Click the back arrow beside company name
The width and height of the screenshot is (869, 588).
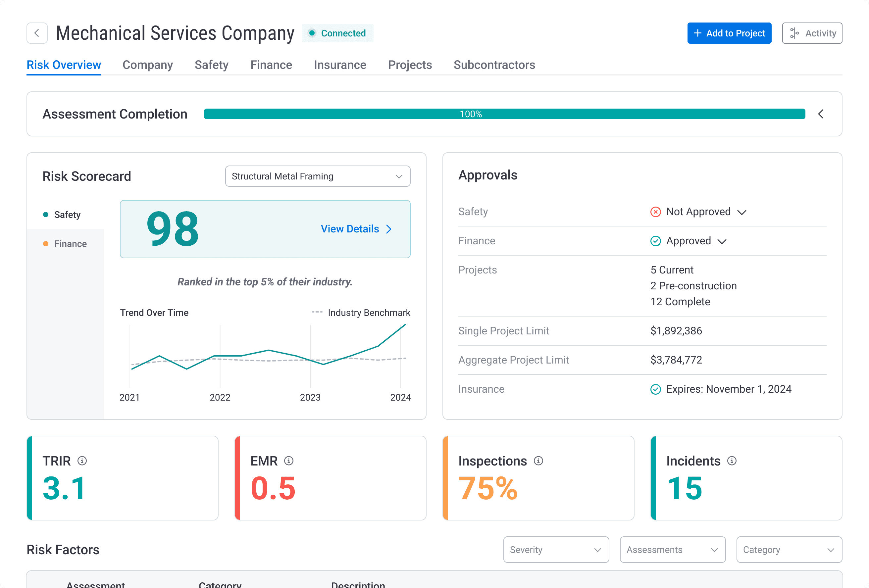[37, 33]
